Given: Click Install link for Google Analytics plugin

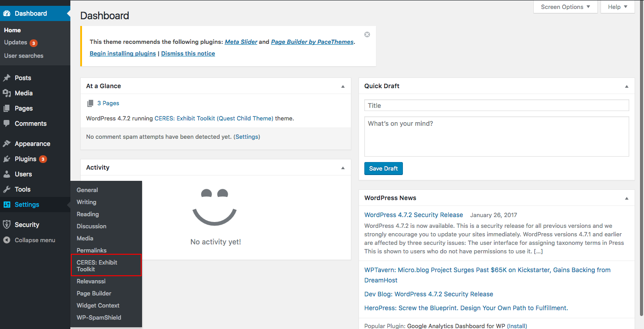Looking at the screenshot, I should [x=517, y=326].
